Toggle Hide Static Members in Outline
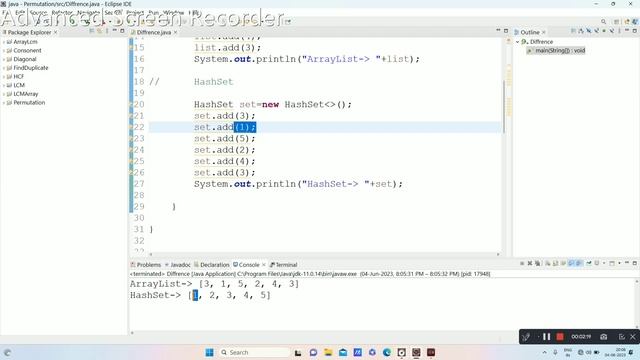Screen dimensions: 640x360 pyautogui.click(x=596, y=31)
